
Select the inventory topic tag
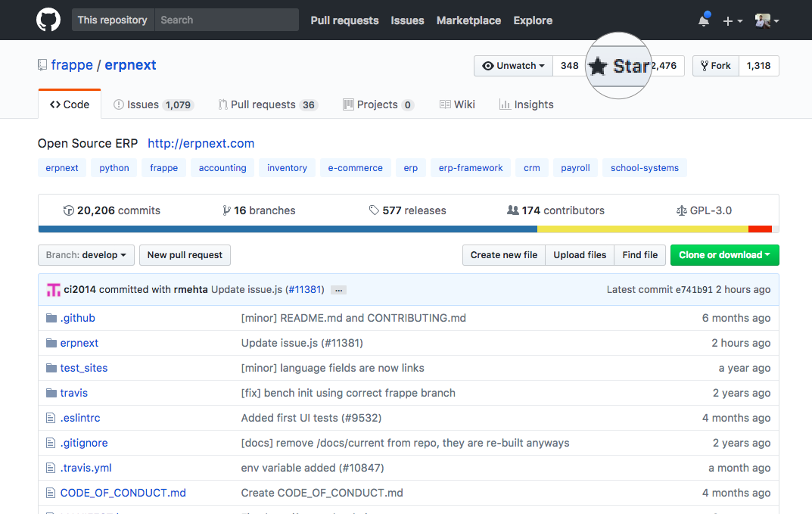click(x=287, y=168)
